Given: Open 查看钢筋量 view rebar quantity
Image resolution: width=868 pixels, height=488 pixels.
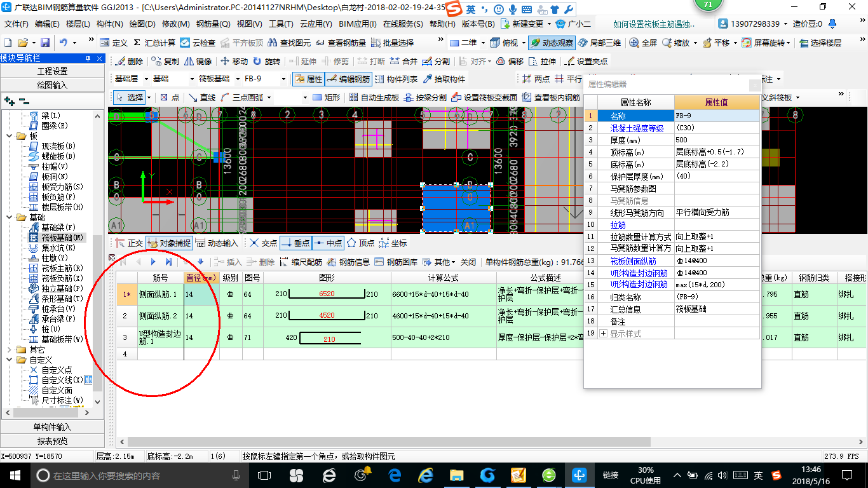Looking at the screenshot, I should (340, 43).
